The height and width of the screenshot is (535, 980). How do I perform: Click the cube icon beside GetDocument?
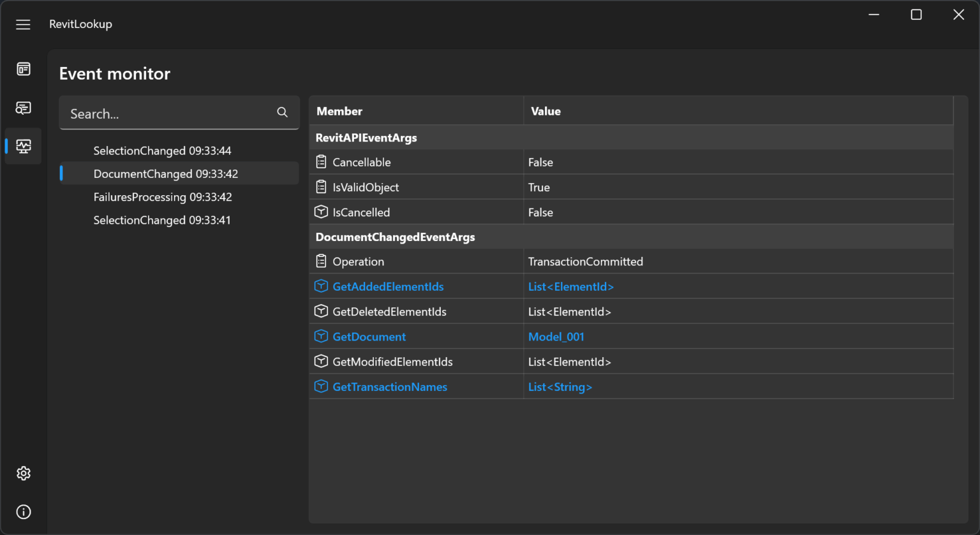click(x=321, y=336)
